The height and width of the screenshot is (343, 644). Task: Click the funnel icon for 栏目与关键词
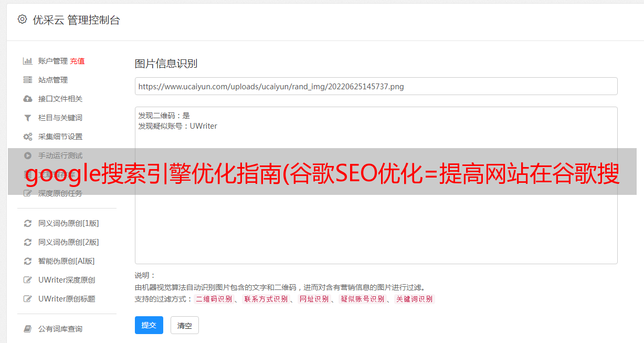28,118
